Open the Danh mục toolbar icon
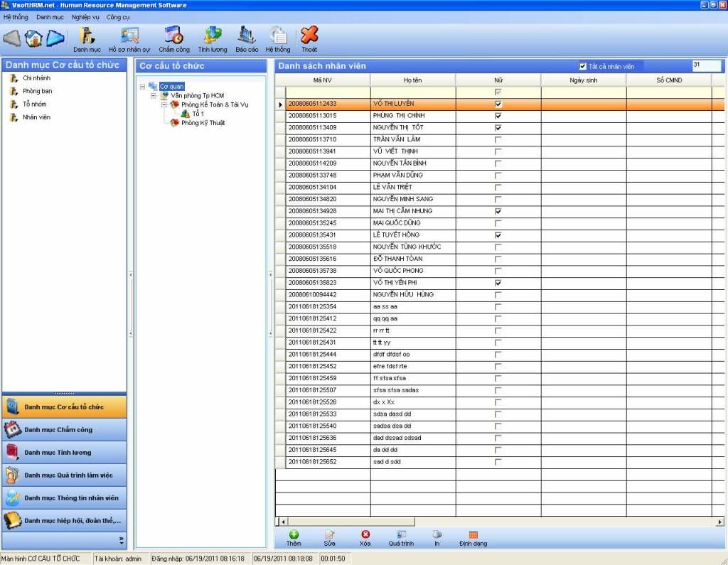The height and width of the screenshot is (565, 728). (87, 40)
